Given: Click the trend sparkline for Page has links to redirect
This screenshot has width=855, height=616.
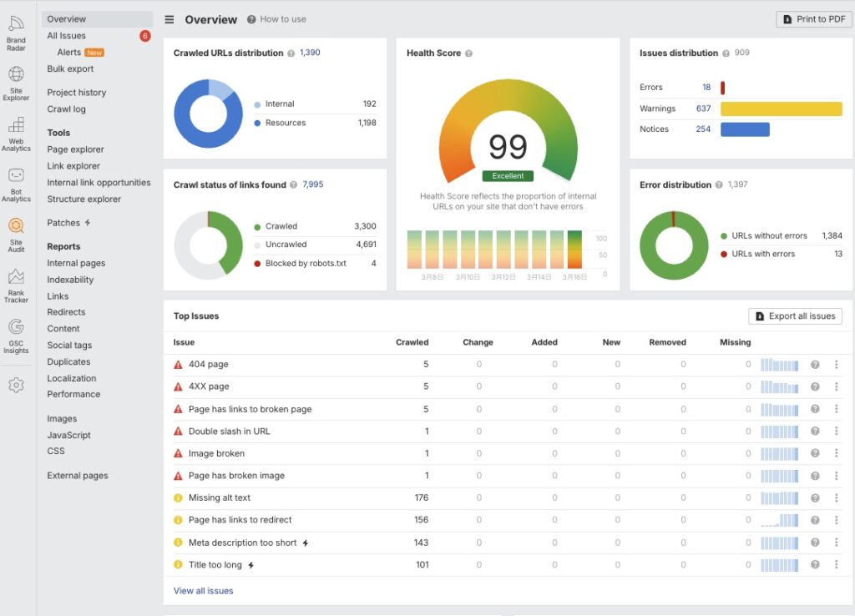Looking at the screenshot, I should pos(779,520).
